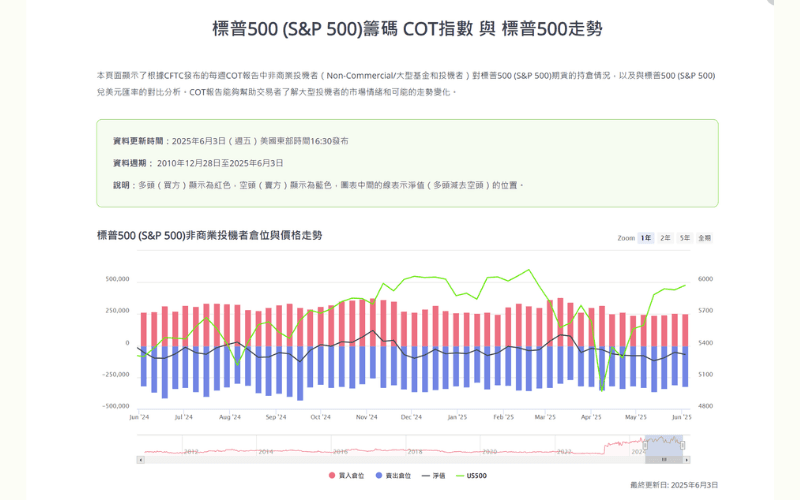Click the shaded selected range in navigator

tap(664, 445)
